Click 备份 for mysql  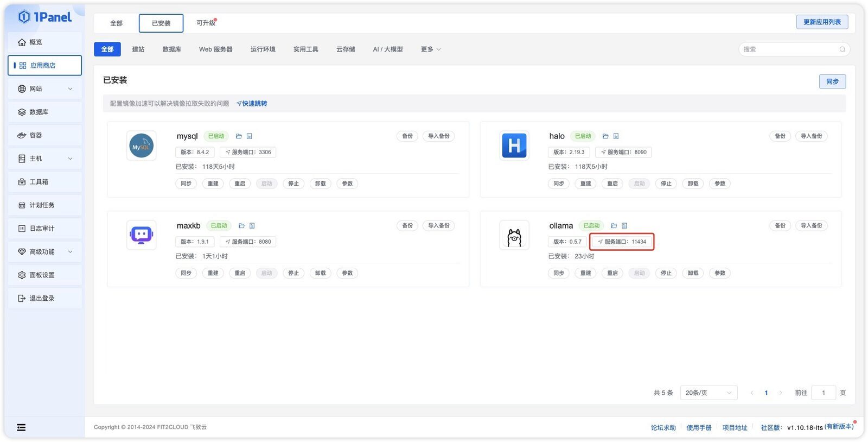pos(407,136)
